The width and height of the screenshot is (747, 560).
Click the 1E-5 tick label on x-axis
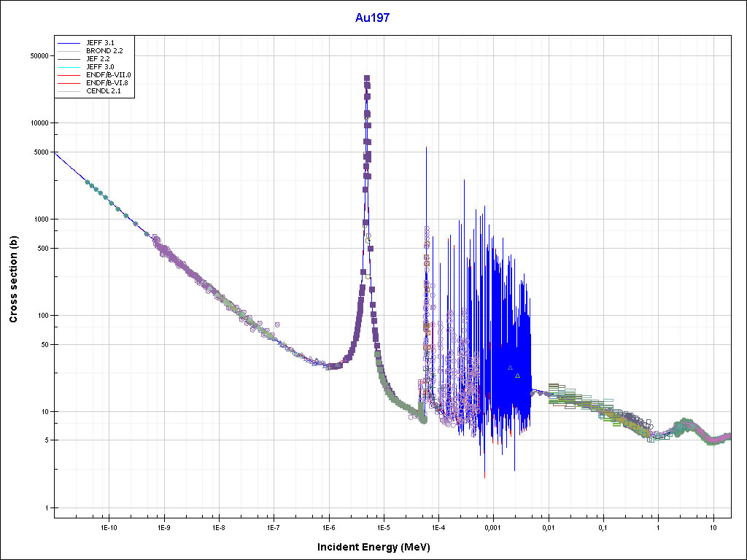point(383,526)
